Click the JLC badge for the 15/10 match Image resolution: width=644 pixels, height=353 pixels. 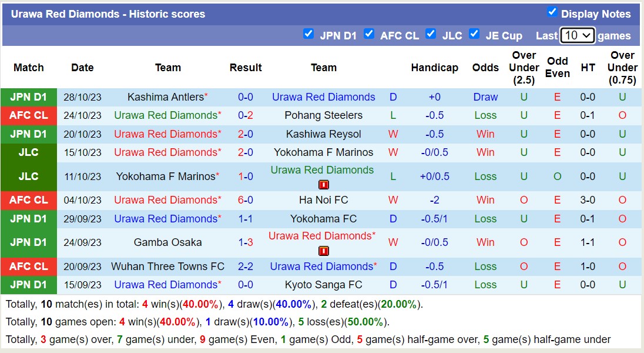(x=28, y=152)
